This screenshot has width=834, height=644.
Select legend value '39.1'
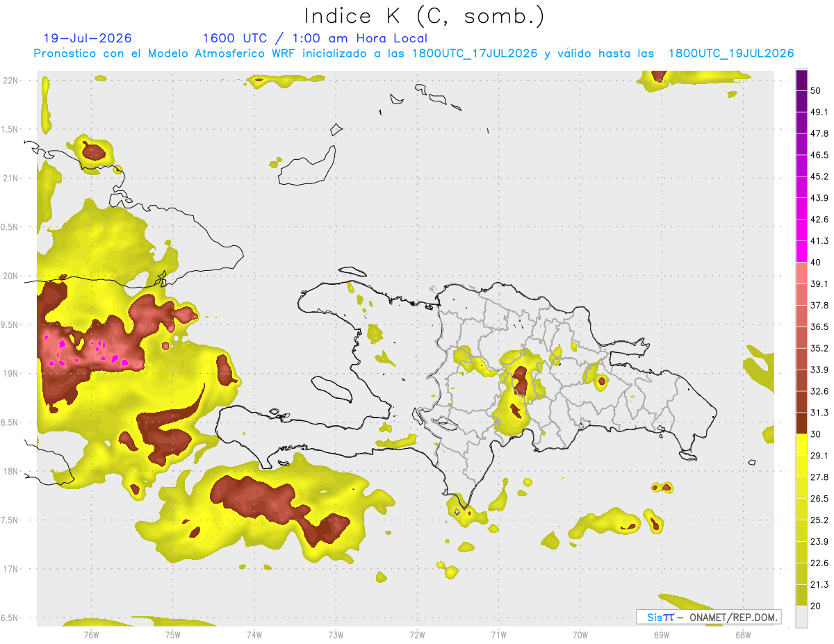point(819,284)
